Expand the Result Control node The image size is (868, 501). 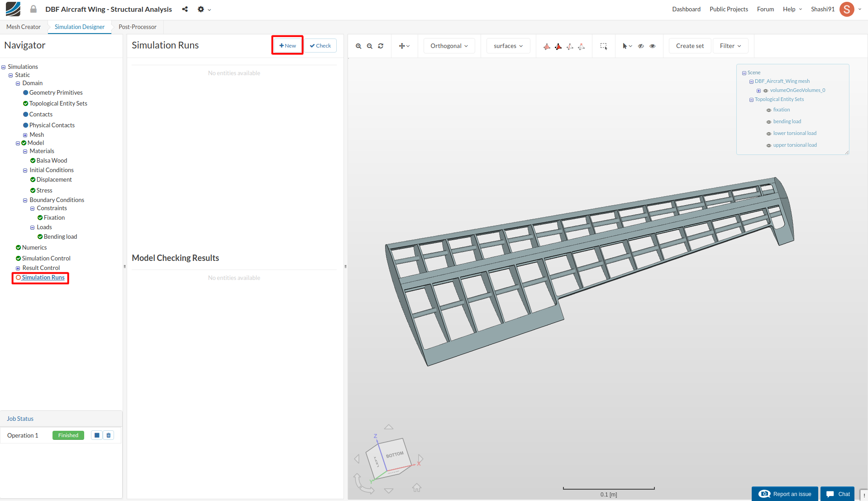click(18, 268)
